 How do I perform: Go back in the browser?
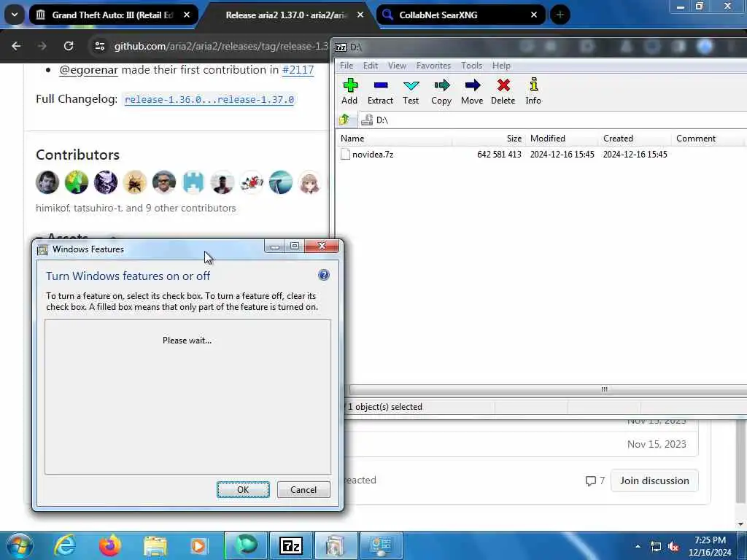pos(16,46)
